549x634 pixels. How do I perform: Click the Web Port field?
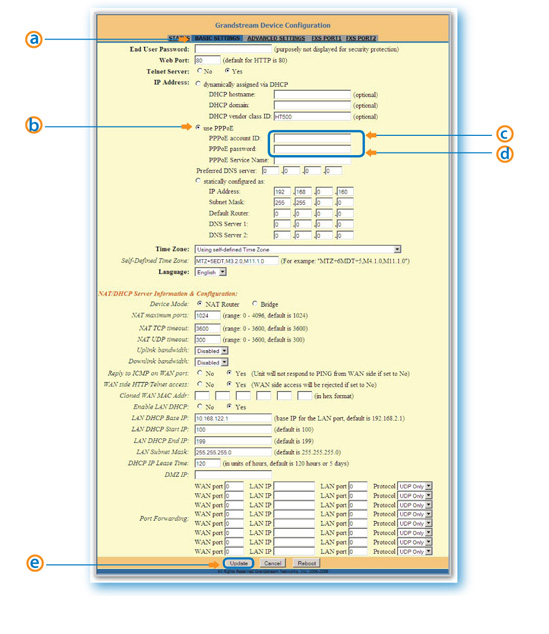[207, 60]
